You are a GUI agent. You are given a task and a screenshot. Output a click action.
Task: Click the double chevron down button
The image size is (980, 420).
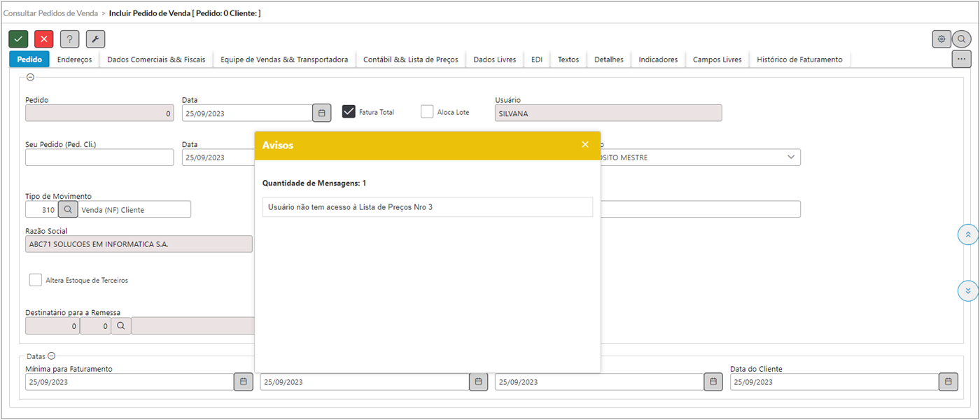click(967, 290)
